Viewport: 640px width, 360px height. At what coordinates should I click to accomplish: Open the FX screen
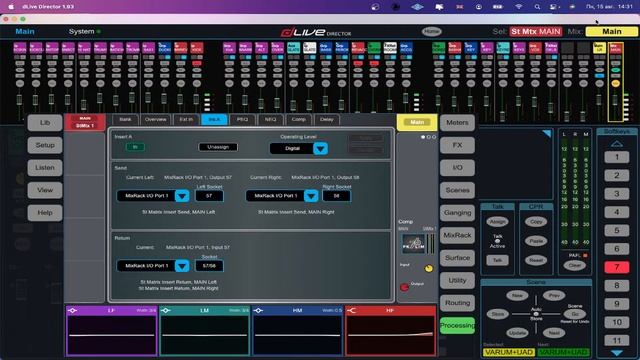click(458, 145)
